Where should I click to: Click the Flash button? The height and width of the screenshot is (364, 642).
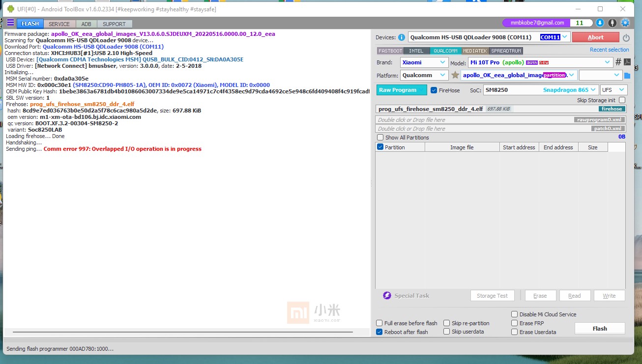click(x=600, y=329)
